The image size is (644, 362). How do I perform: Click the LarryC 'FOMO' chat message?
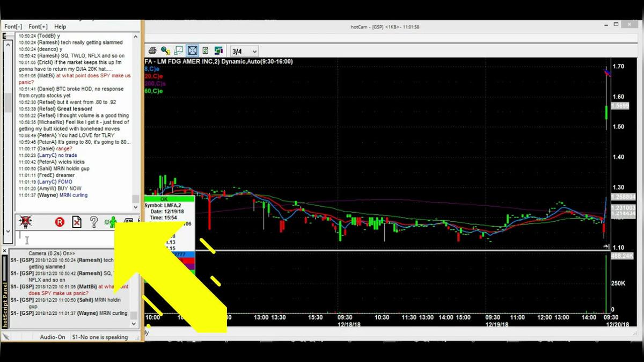[x=45, y=182]
